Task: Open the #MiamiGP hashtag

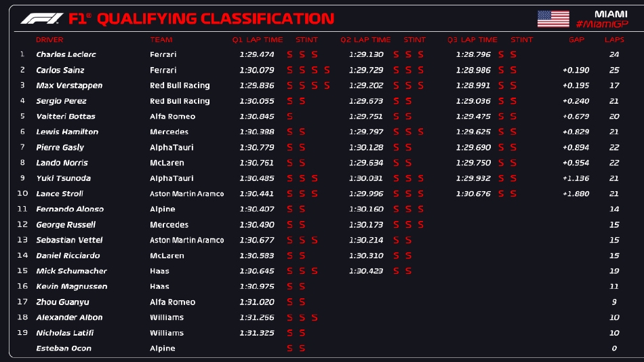Action: (601, 24)
